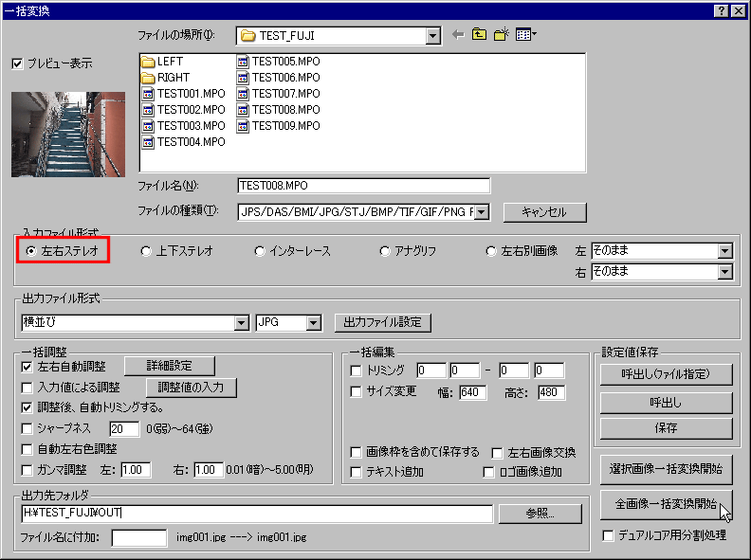Image resolution: width=751 pixels, height=560 pixels.
Task: Check 画像枠を含めて保存する option
Action: (356, 452)
